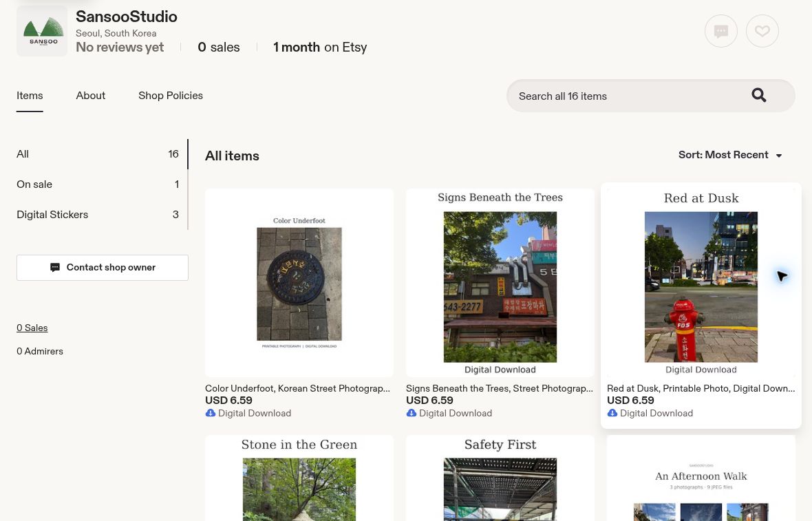Click download cloud icon under Red at Dusk

612,413
